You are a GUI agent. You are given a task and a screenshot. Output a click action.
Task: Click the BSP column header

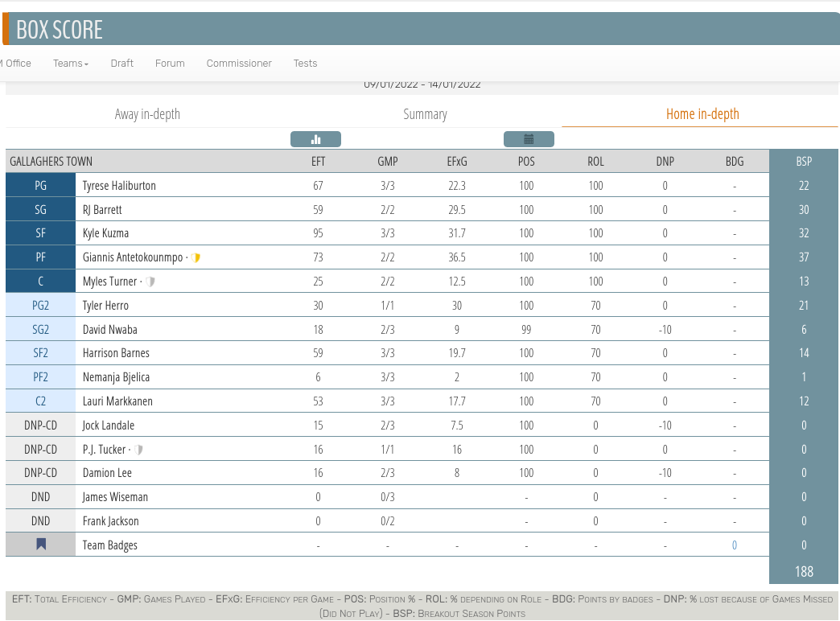click(x=804, y=162)
